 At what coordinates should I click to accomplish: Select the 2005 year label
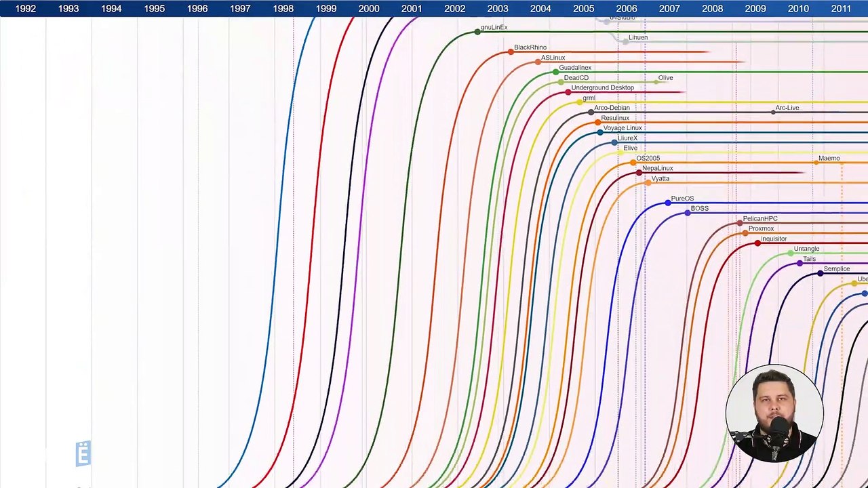point(583,9)
